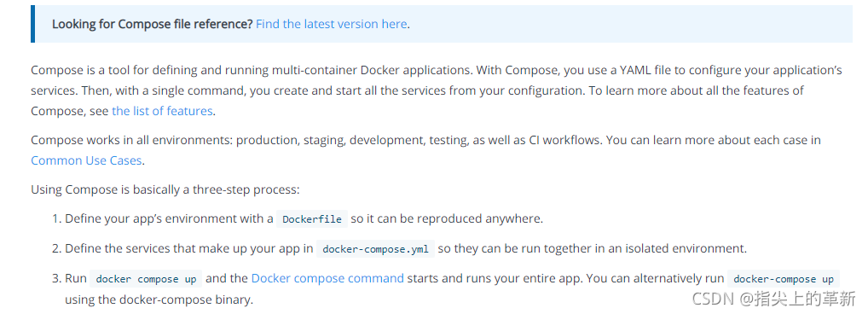Click the 'docker-compose up' code snippet
The height and width of the screenshot is (314, 868).
(784, 278)
